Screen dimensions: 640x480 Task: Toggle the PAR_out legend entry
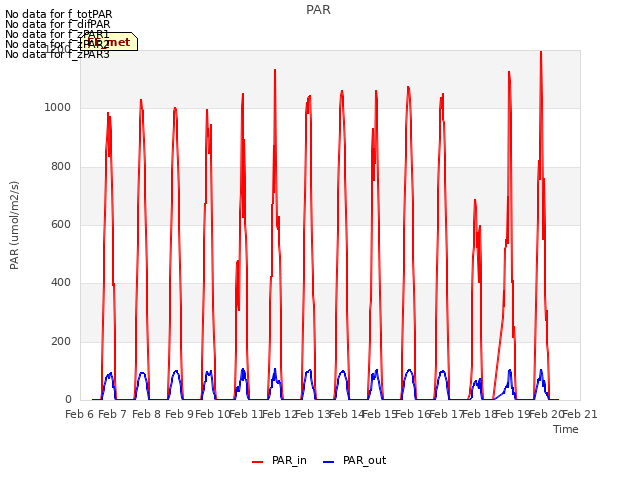354,460
